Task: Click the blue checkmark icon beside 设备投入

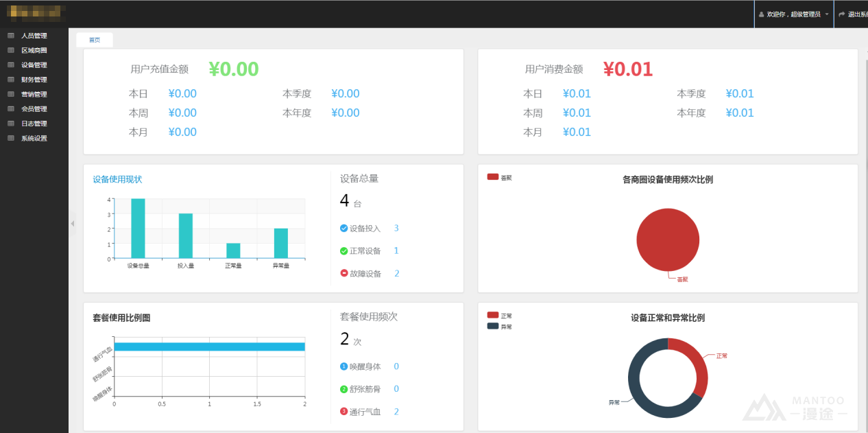Action: [x=343, y=229]
